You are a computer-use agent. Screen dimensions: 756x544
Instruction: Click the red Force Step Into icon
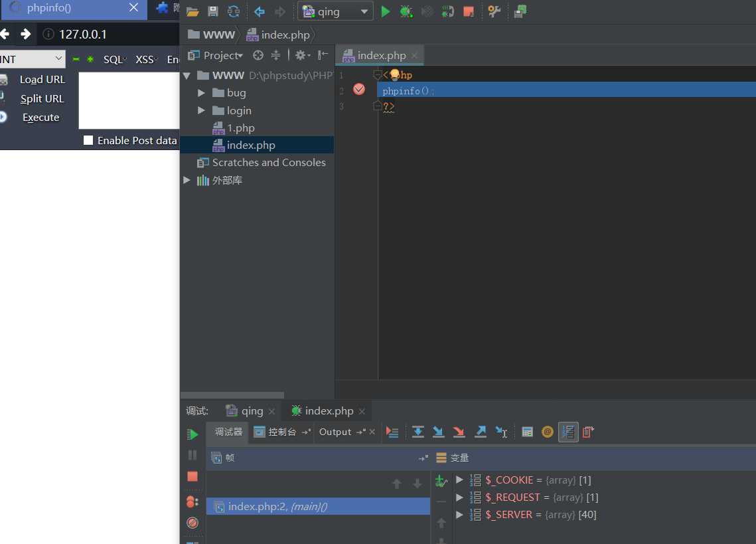(459, 432)
